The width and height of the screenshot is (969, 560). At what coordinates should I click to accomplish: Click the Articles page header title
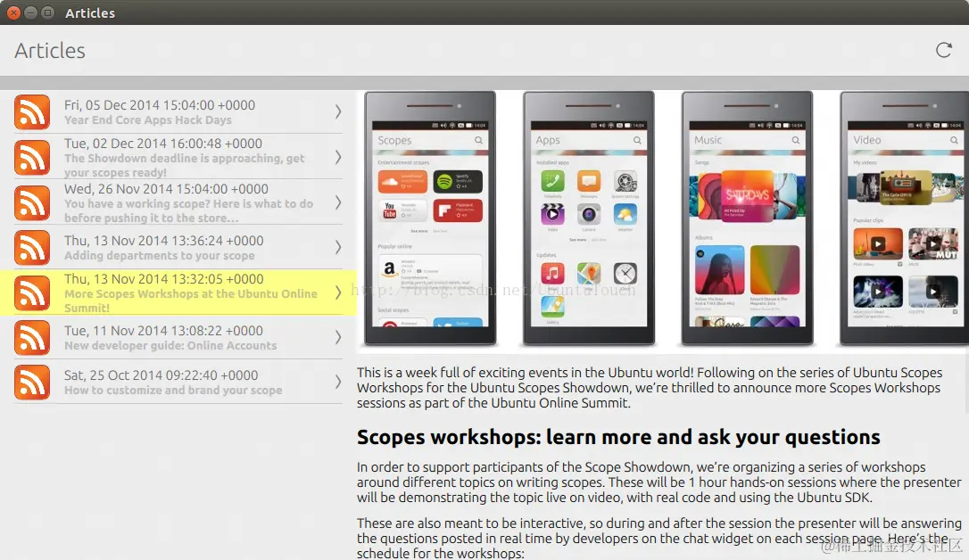tap(50, 51)
